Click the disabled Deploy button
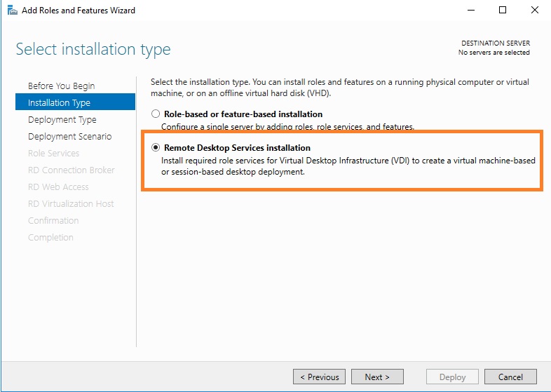The image size is (551, 392). coord(452,377)
